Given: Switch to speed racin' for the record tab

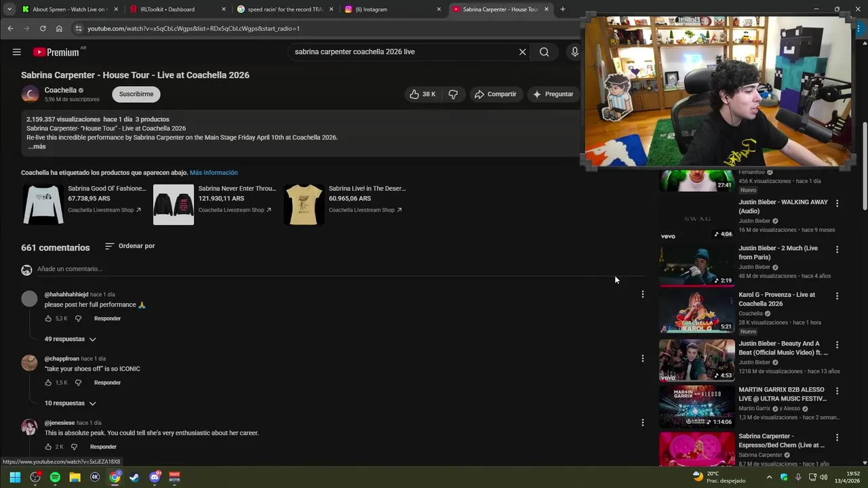Looking at the screenshot, I should pos(284,9).
